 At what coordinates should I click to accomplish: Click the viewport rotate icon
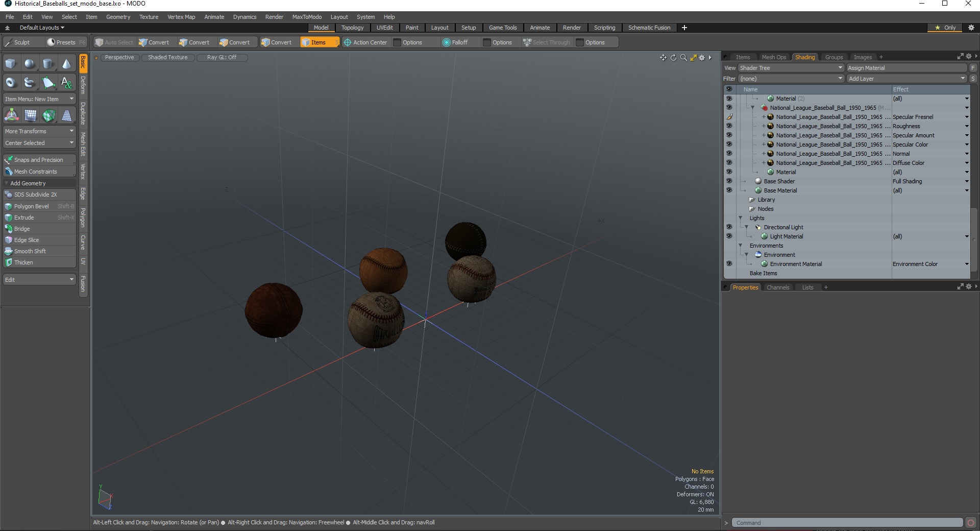673,58
